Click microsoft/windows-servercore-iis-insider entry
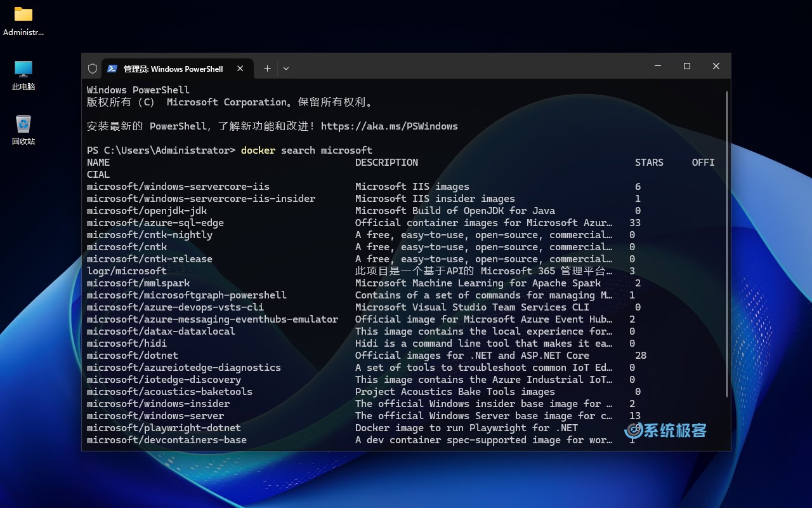Screen dimensions: 812x508 tap(201, 199)
